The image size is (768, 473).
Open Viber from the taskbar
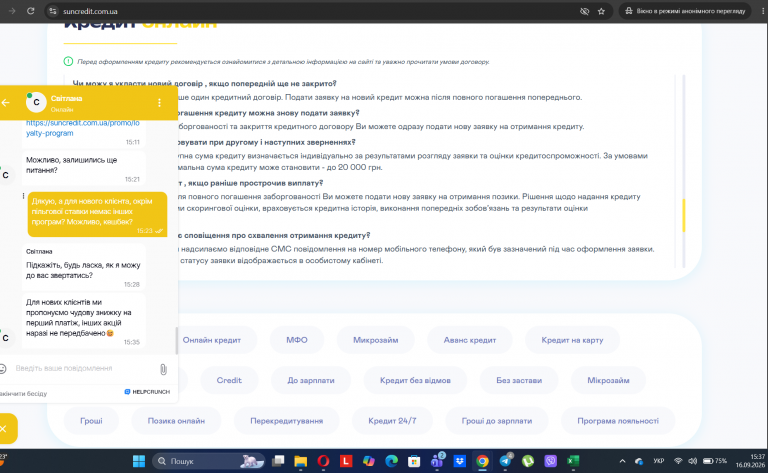551,461
